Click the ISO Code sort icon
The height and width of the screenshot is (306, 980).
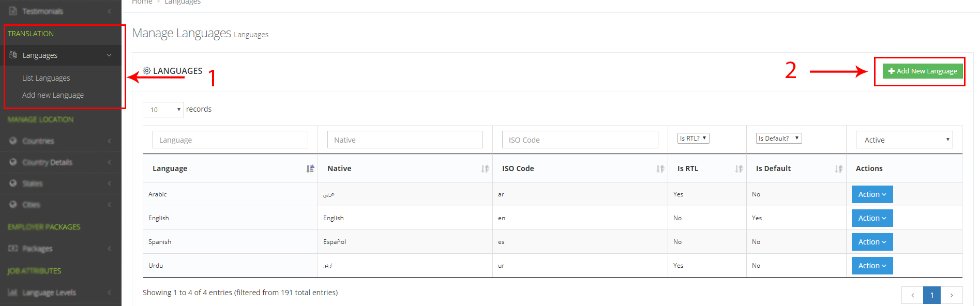(660, 169)
